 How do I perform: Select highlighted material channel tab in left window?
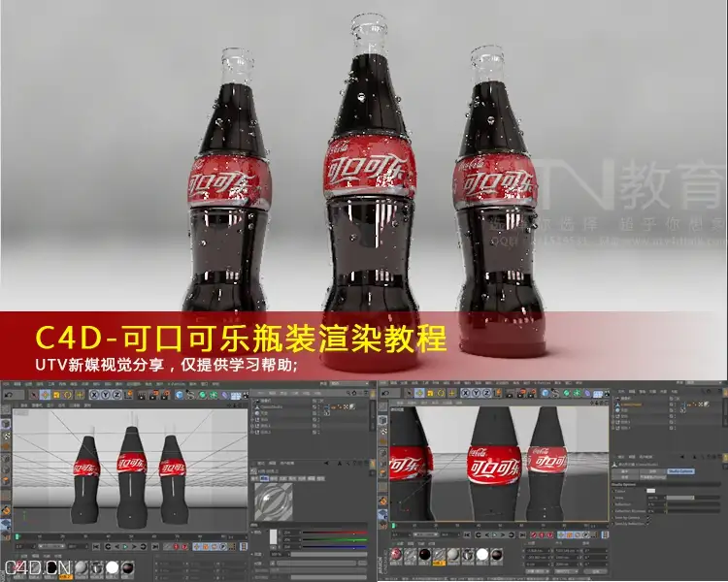(x=264, y=478)
